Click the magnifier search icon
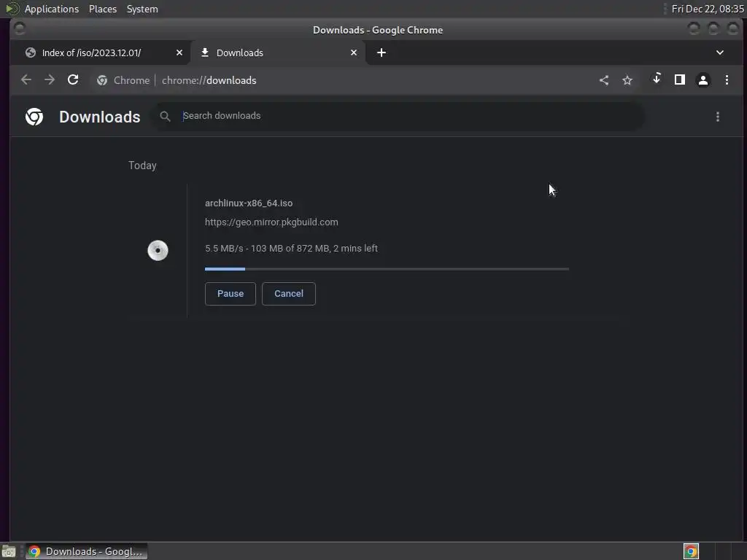747x560 pixels. point(165,116)
